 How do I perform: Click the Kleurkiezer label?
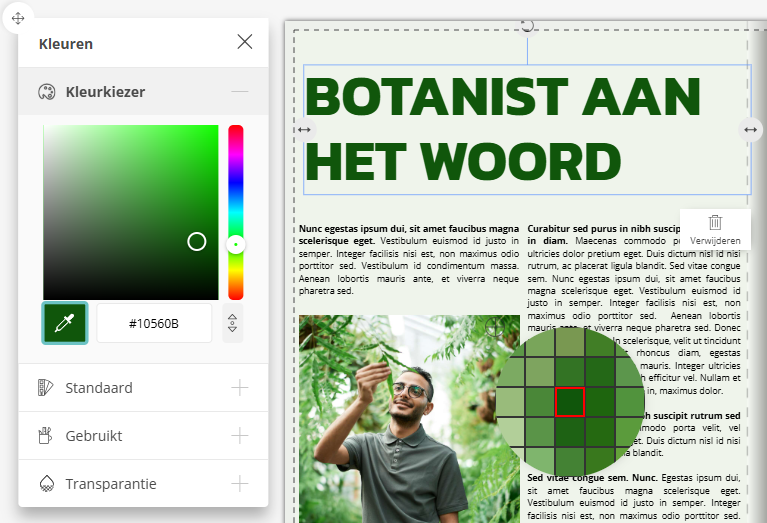coord(105,91)
